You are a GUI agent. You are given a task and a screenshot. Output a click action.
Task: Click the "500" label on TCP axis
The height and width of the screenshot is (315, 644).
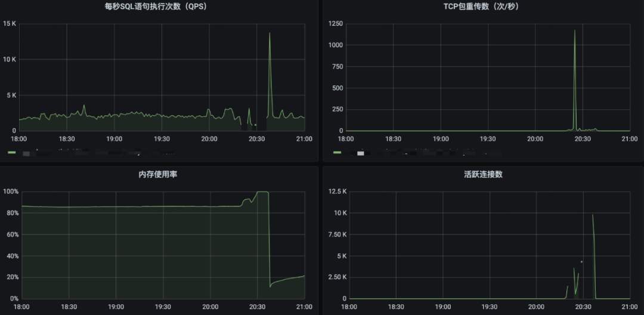coord(338,88)
